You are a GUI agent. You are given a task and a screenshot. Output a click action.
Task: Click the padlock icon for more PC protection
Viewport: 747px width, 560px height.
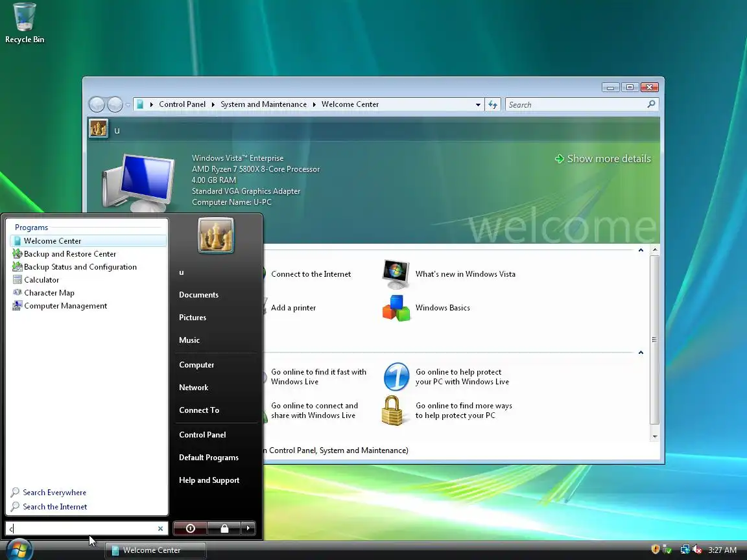coord(392,410)
